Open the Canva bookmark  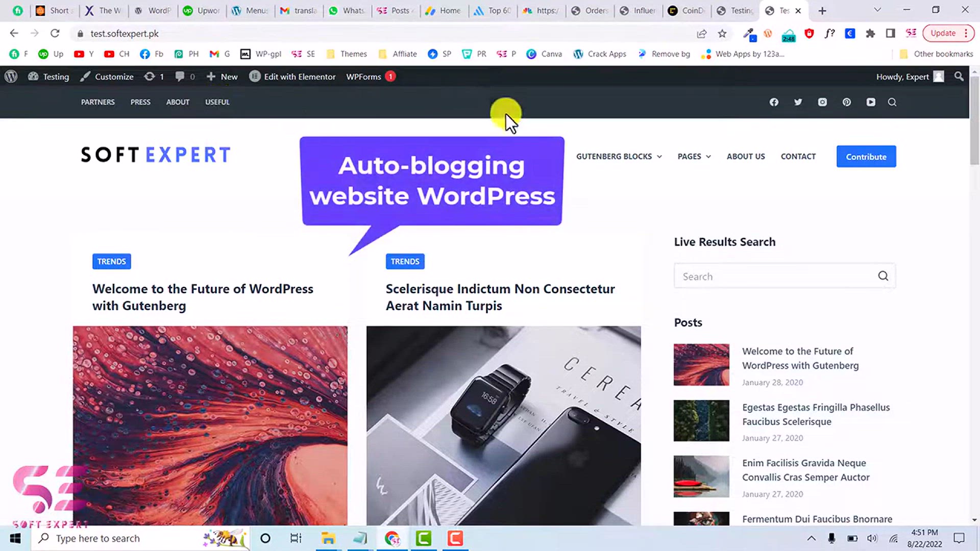(544, 54)
